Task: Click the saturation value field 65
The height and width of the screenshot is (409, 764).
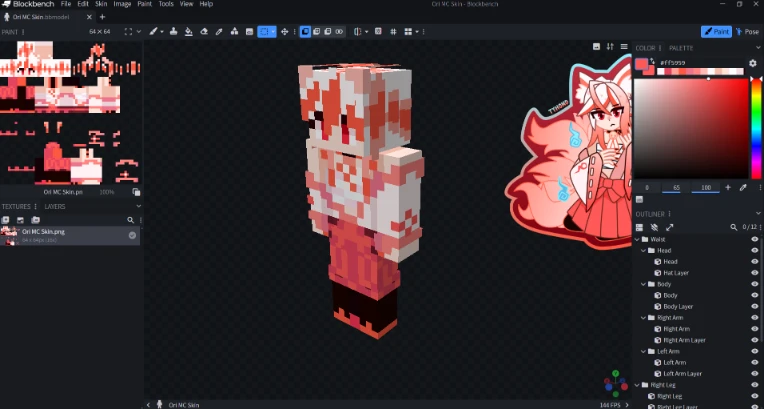Action: (676, 188)
